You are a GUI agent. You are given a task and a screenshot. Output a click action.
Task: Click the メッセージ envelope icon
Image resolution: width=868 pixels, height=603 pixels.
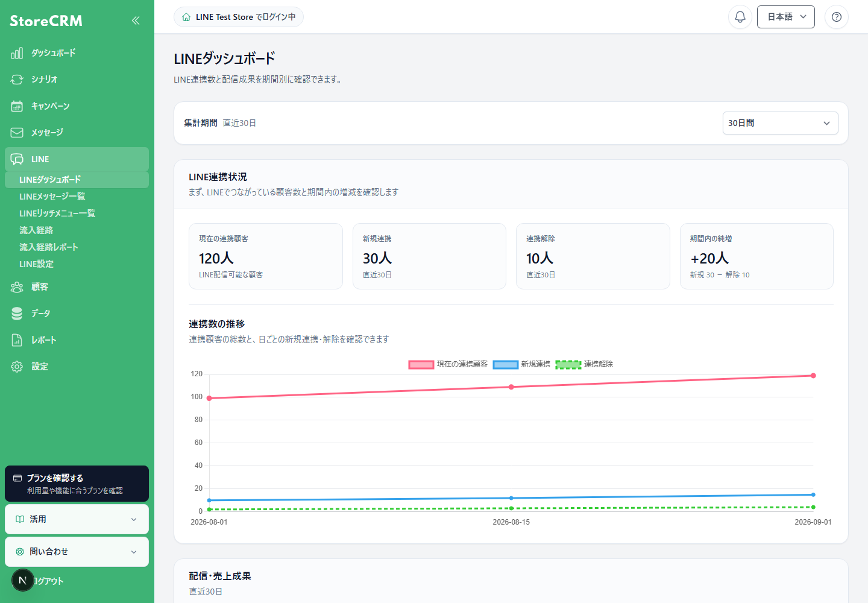pos(17,133)
